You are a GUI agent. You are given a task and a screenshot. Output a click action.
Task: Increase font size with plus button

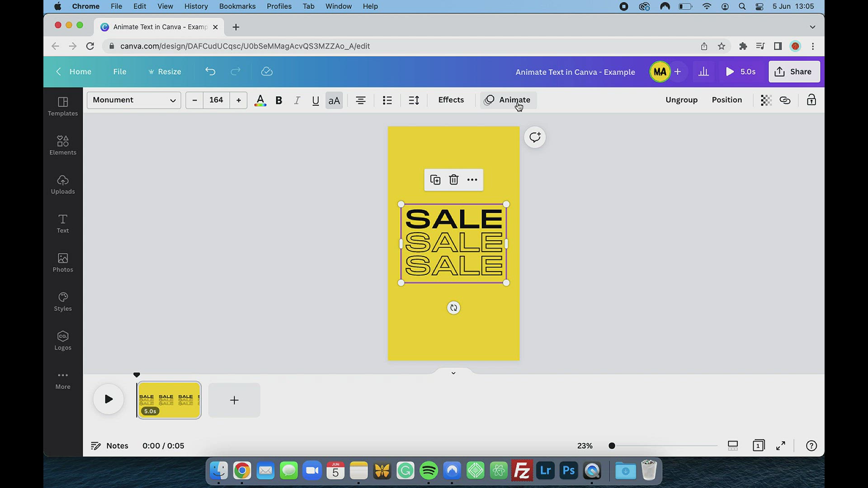[x=239, y=100]
